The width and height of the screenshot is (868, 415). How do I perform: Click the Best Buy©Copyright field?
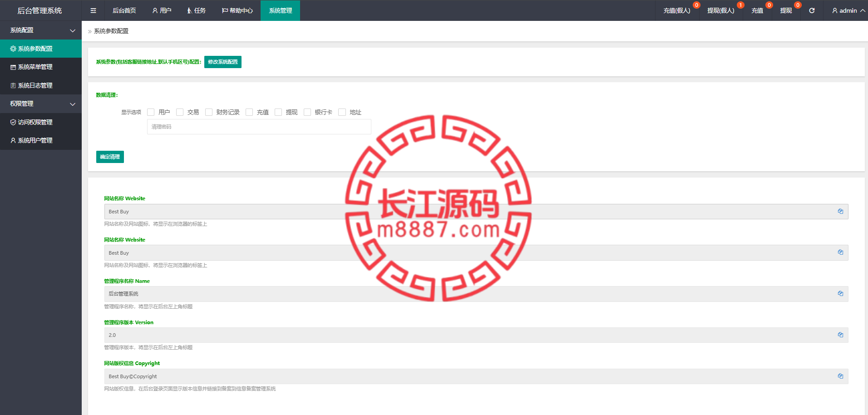coord(476,376)
